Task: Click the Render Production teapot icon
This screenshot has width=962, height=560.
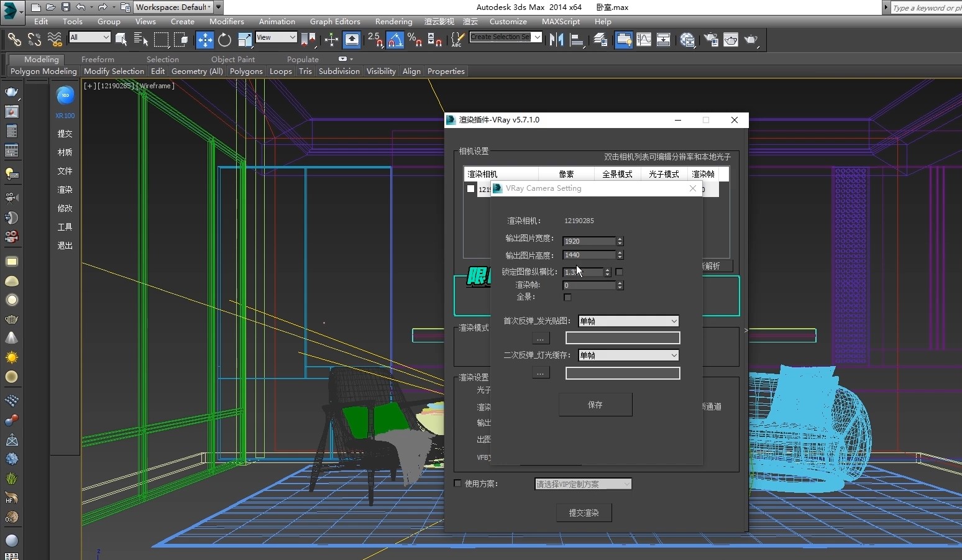Action: [751, 40]
